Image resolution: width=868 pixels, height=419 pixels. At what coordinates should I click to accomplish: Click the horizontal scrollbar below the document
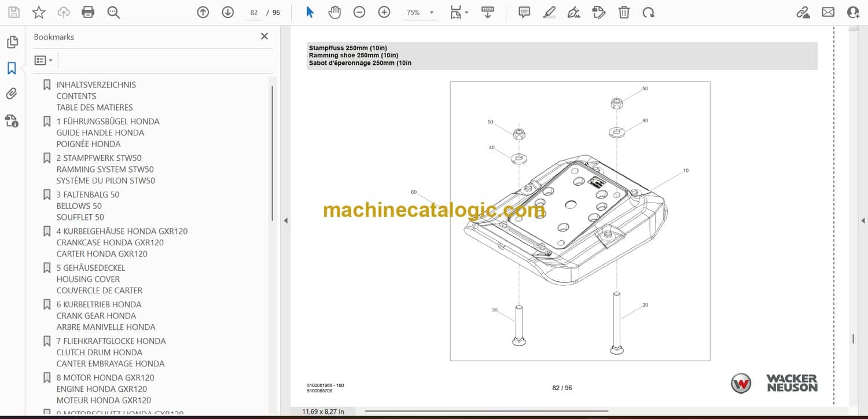(486, 411)
